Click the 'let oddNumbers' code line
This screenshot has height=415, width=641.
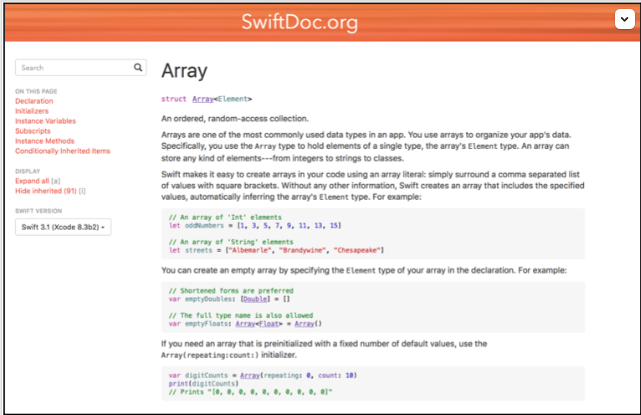[x=255, y=225]
